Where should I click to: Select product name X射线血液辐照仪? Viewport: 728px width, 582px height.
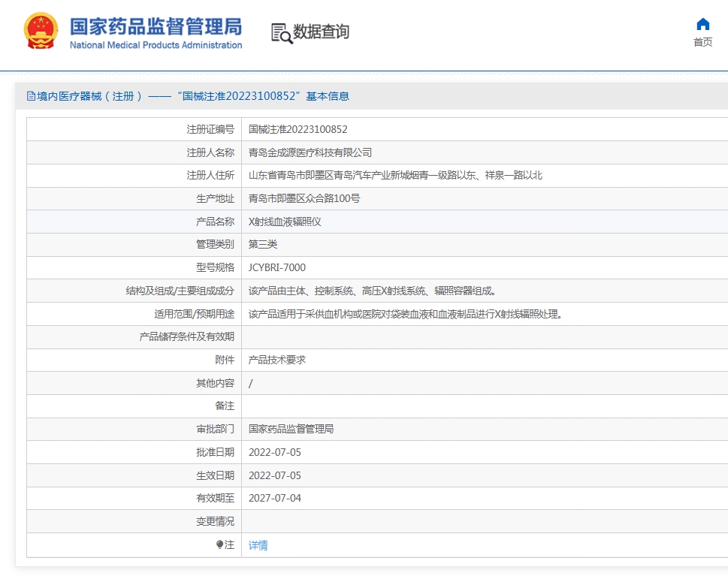[285, 222]
